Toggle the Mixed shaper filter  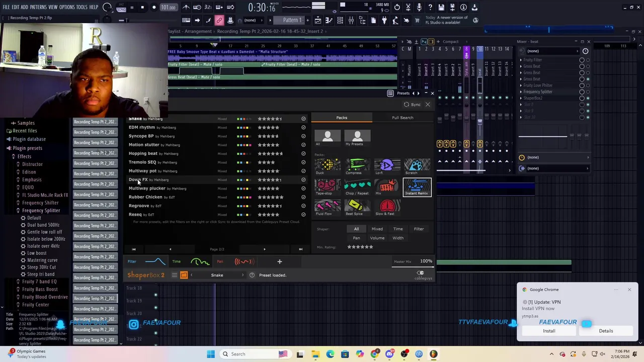(377, 229)
